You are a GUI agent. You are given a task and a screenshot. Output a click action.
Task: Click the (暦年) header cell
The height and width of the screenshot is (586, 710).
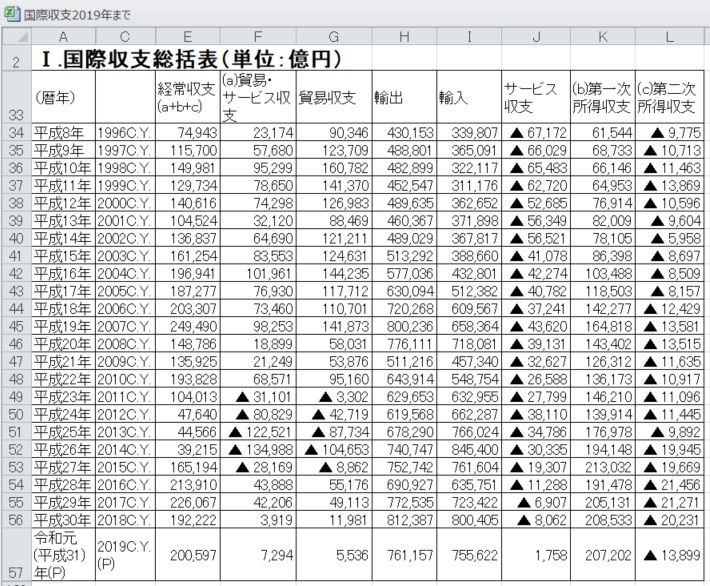tap(63, 97)
